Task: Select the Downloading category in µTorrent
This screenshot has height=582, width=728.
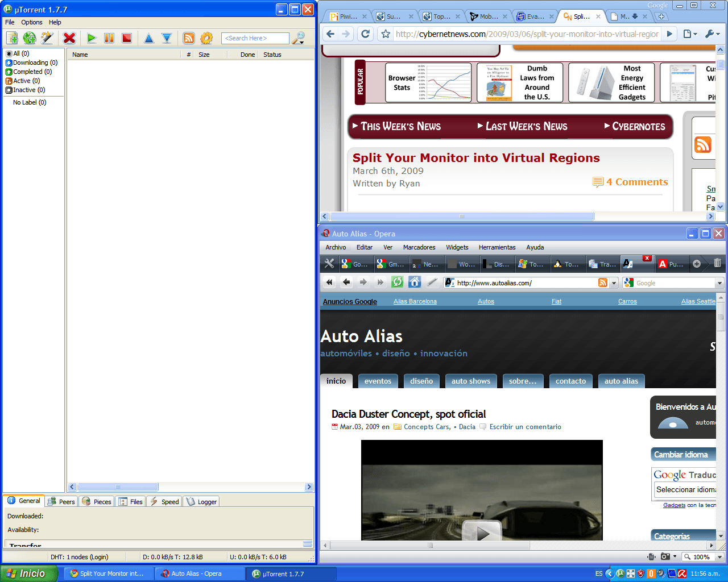Action: coord(32,63)
